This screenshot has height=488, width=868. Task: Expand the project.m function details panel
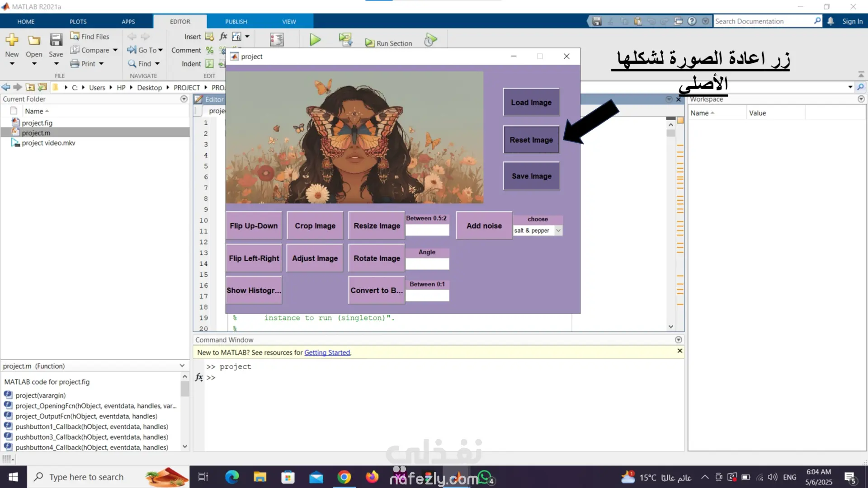coord(182,366)
